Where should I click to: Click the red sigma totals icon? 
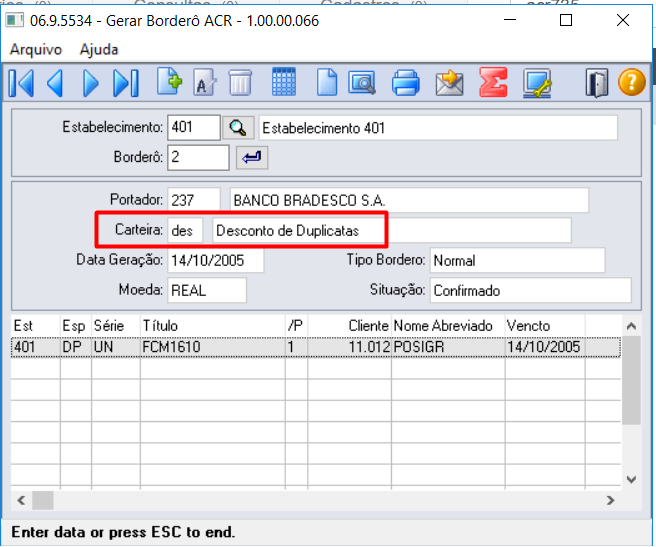[x=493, y=82]
